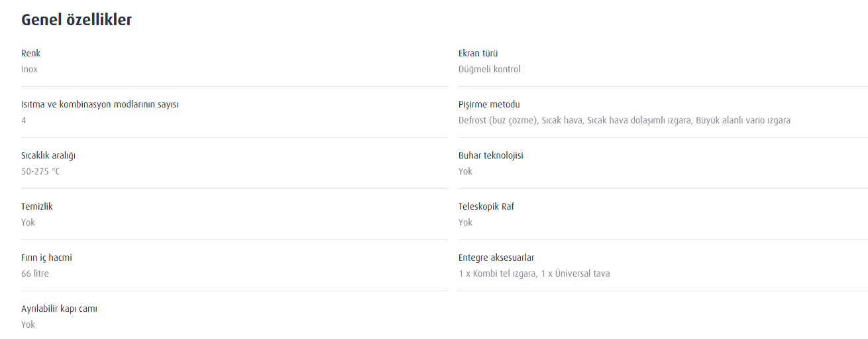Click the "Genel özellikler" heading
Viewport: 868px width, 339px height.
tap(76, 20)
